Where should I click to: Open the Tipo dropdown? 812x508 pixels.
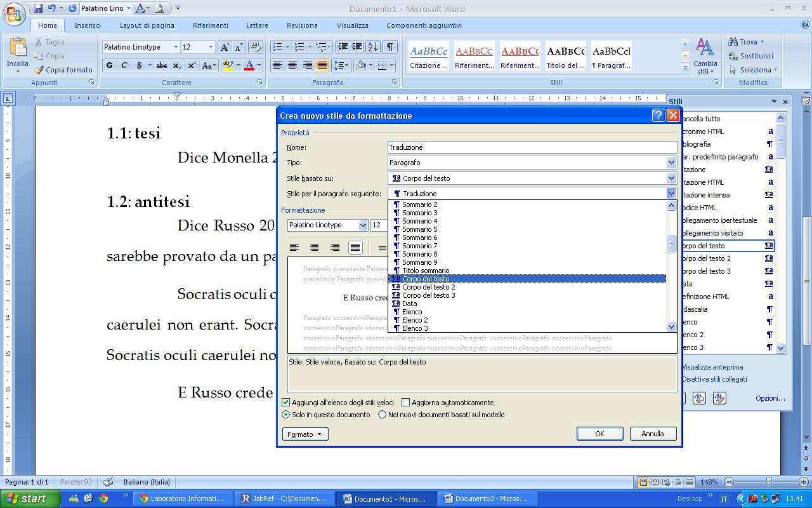click(x=671, y=163)
